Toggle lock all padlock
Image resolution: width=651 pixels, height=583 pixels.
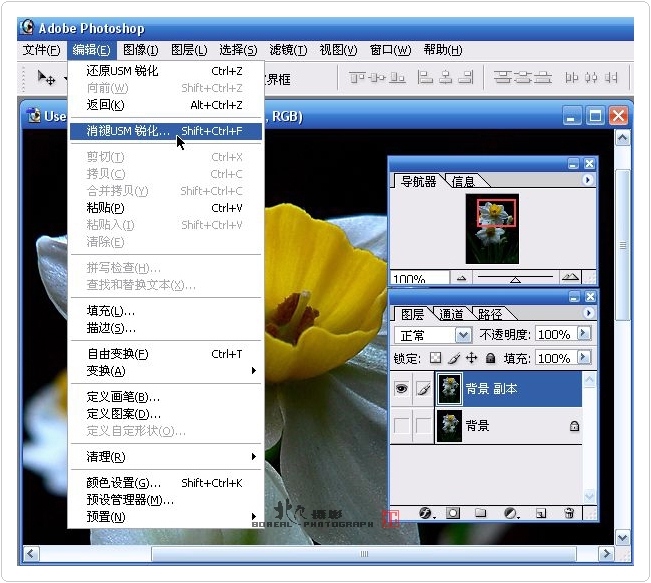tap(490, 358)
